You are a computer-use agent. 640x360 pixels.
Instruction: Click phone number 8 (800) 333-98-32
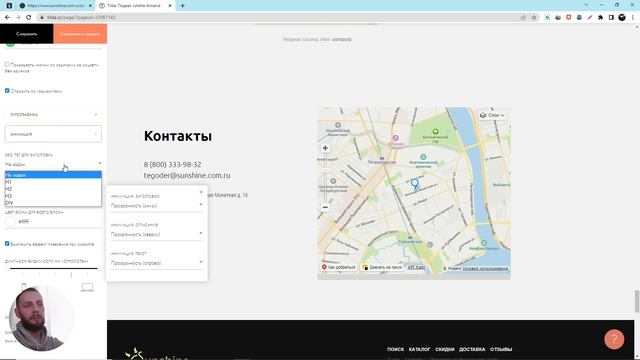click(172, 164)
